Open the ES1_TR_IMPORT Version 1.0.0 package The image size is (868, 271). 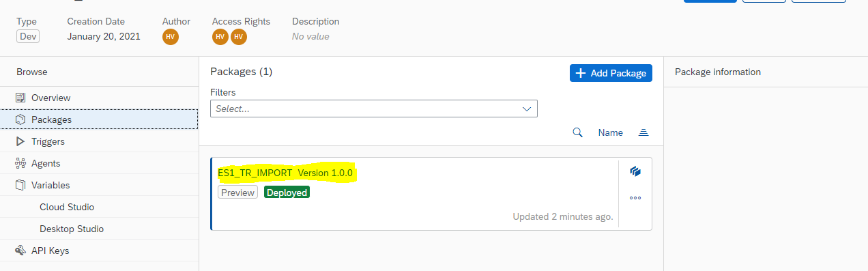point(285,173)
